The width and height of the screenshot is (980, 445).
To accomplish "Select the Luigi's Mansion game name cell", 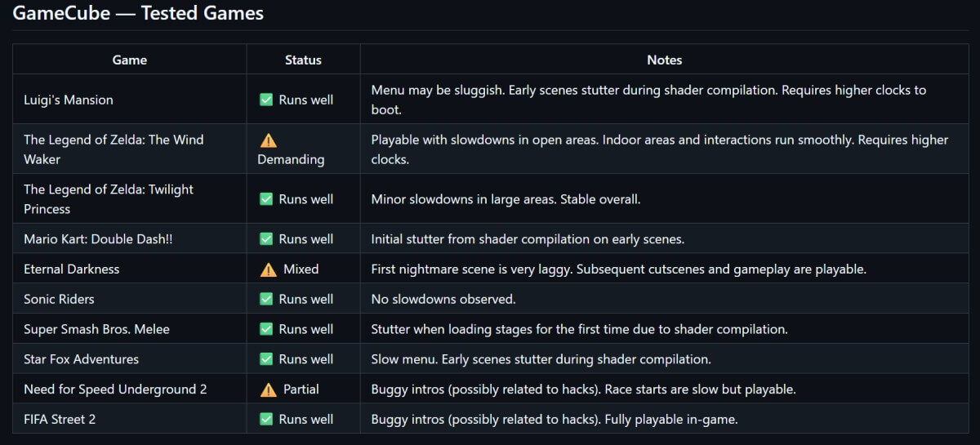I will click(x=69, y=100).
